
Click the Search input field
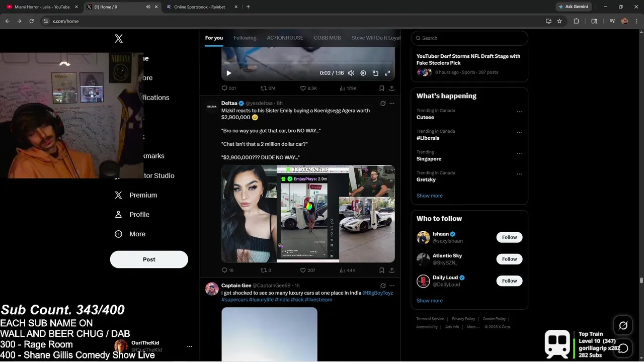[469, 38]
